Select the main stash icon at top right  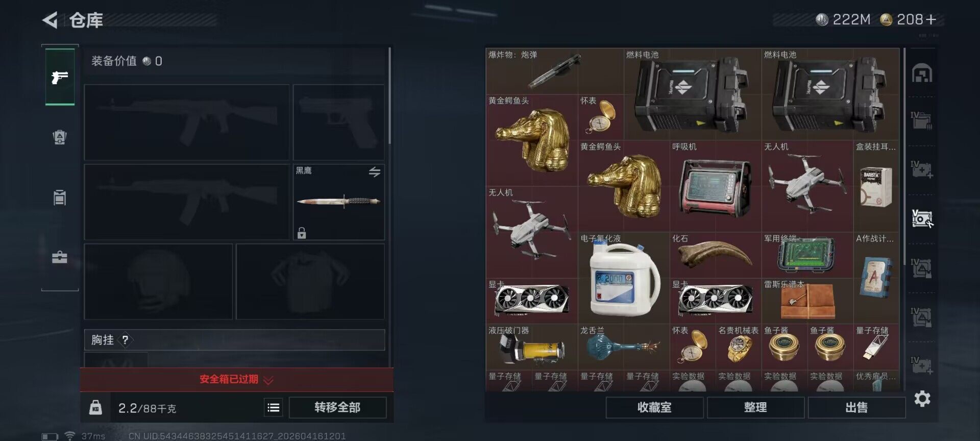(x=922, y=73)
